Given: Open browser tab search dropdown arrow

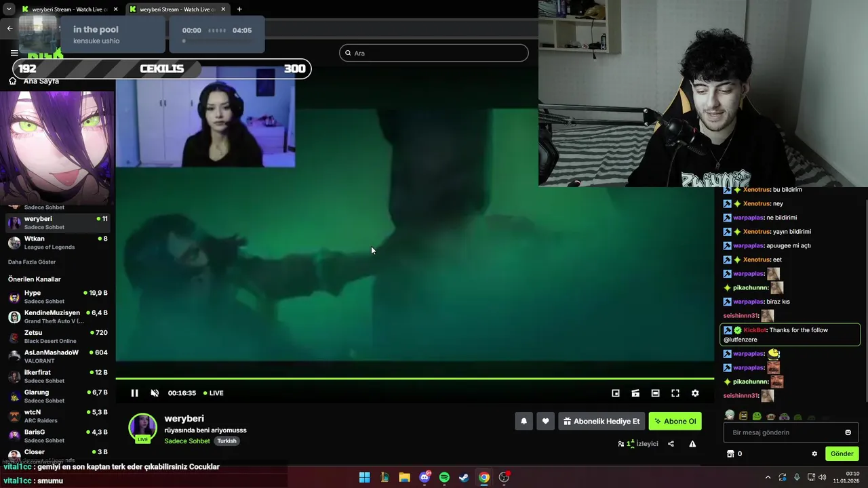Looking at the screenshot, I should tap(9, 9).
